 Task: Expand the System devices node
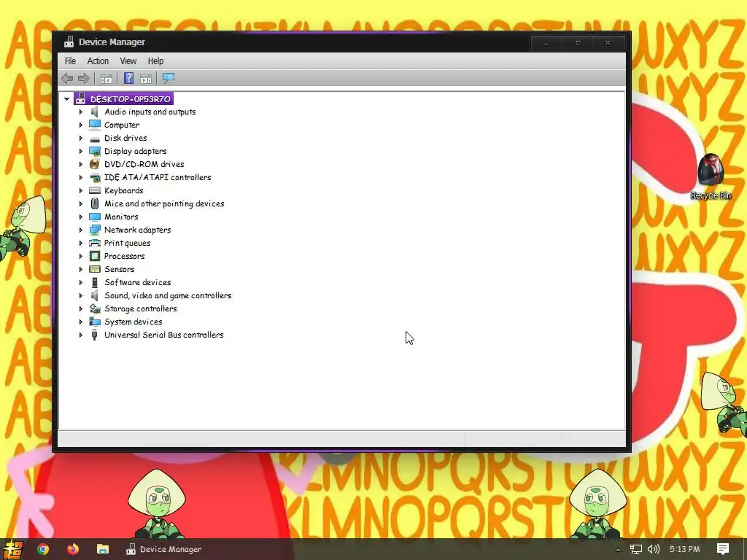pyautogui.click(x=80, y=322)
